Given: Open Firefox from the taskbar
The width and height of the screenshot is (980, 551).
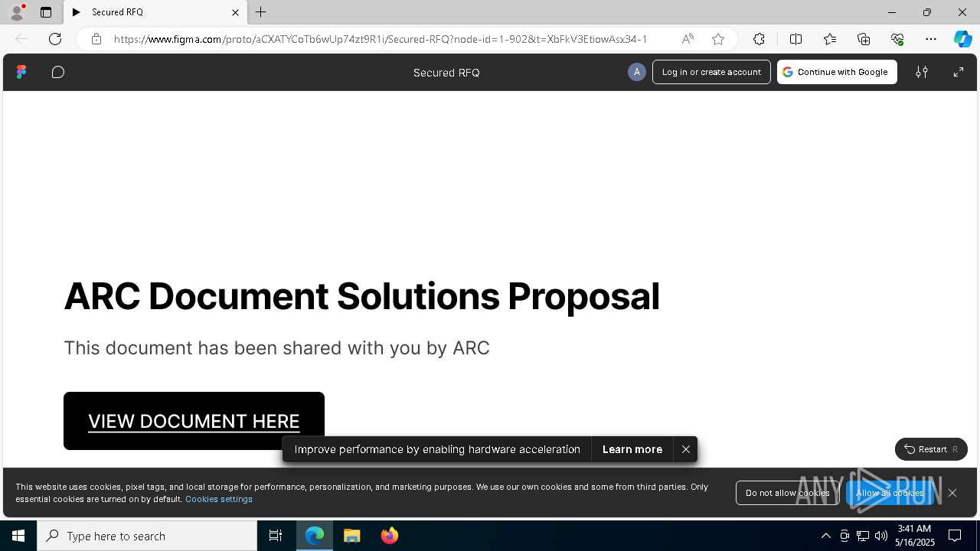Looking at the screenshot, I should (x=390, y=536).
